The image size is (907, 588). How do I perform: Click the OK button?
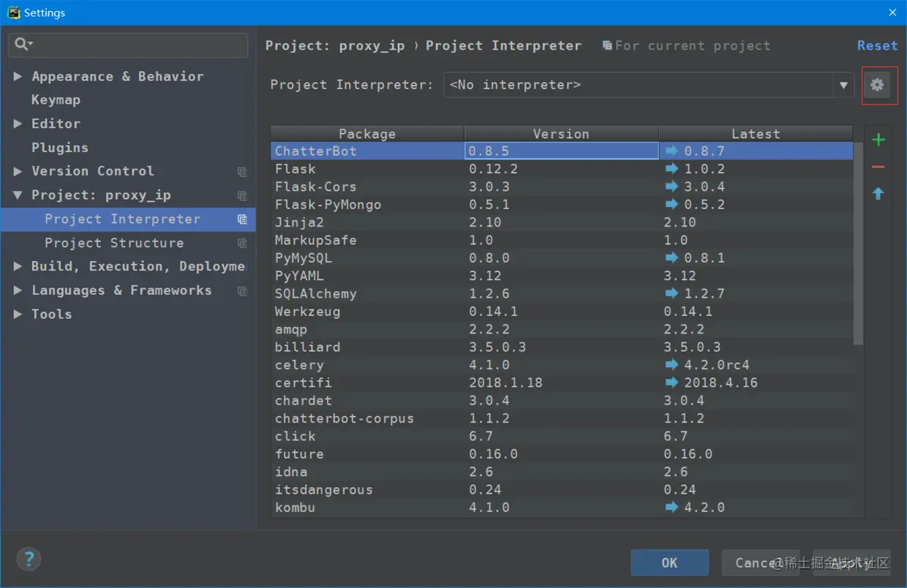(669, 562)
